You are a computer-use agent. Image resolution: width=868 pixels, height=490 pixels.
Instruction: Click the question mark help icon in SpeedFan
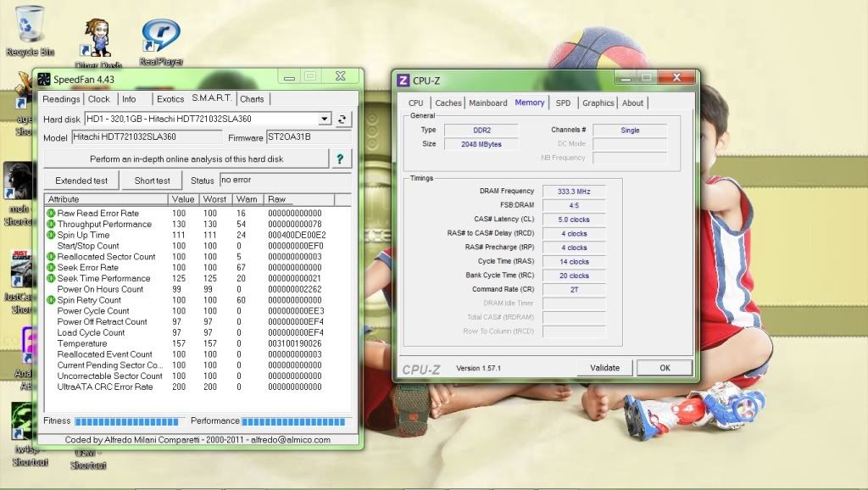click(x=340, y=159)
